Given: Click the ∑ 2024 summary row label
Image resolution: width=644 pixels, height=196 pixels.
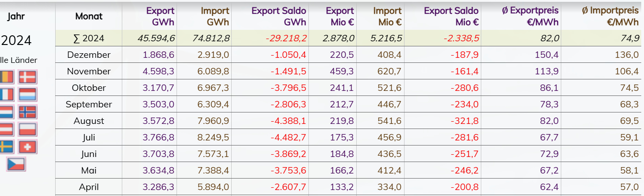Looking at the screenshot, I should point(89,39).
